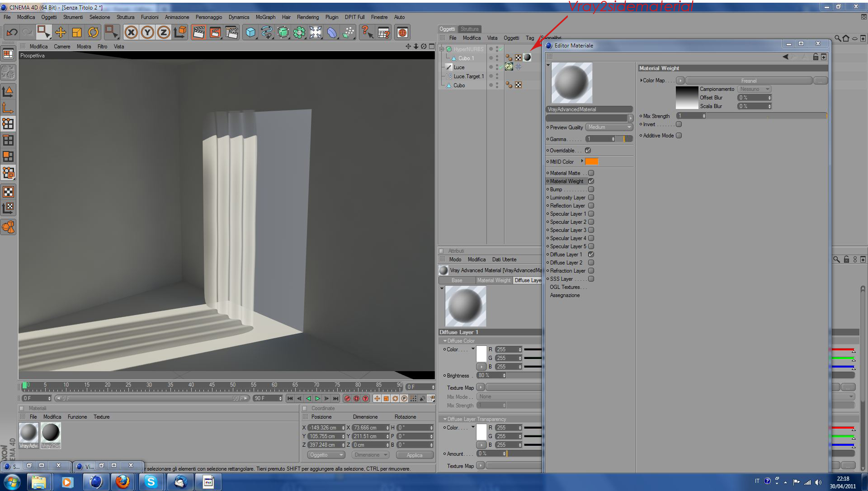The height and width of the screenshot is (491, 868).
Task: Enable the Bump layer checkbox
Action: tap(591, 189)
